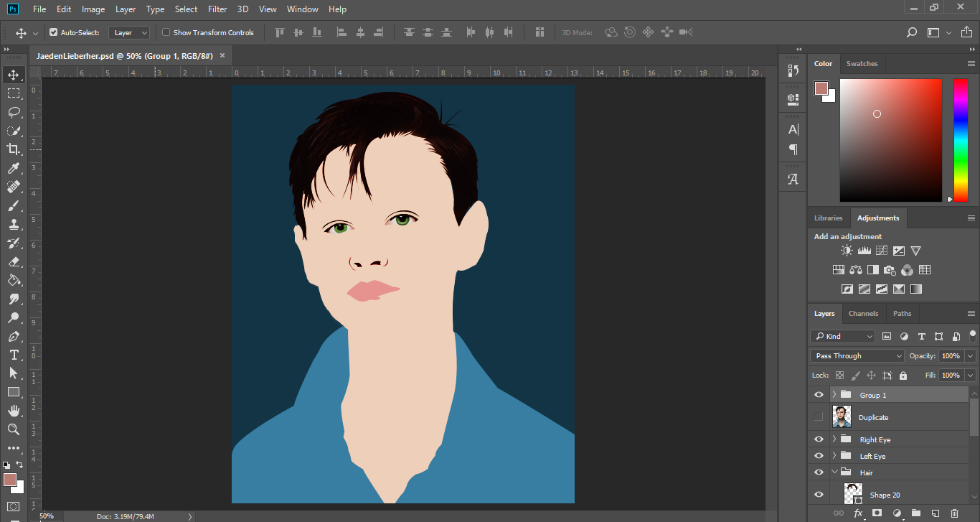This screenshot has width=980, height=522.
Task: Open the Opacity slider dropdown arrow
Action: coord(971,355)
